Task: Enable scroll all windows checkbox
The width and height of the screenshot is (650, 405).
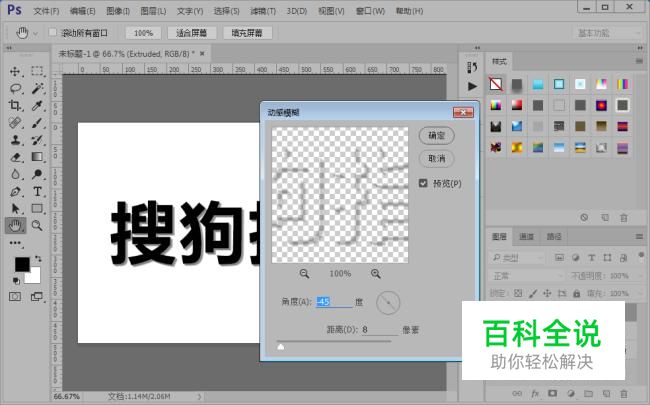Action: (x=53, y=32)
